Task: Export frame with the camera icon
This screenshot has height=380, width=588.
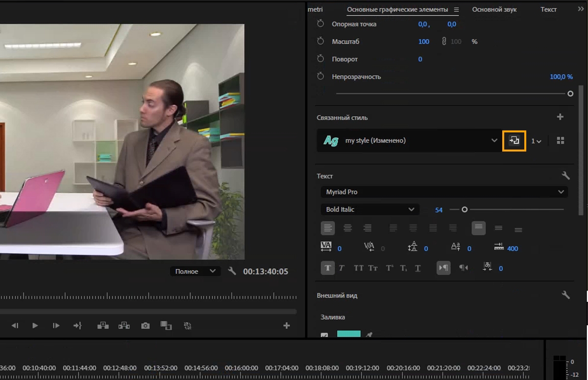Action: [146, 325]
